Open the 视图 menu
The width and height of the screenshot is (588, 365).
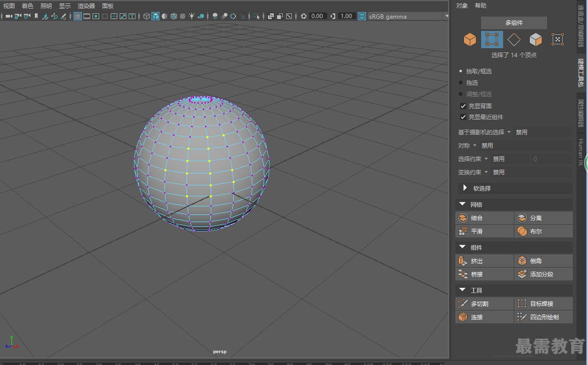click(x=9, y=6)
